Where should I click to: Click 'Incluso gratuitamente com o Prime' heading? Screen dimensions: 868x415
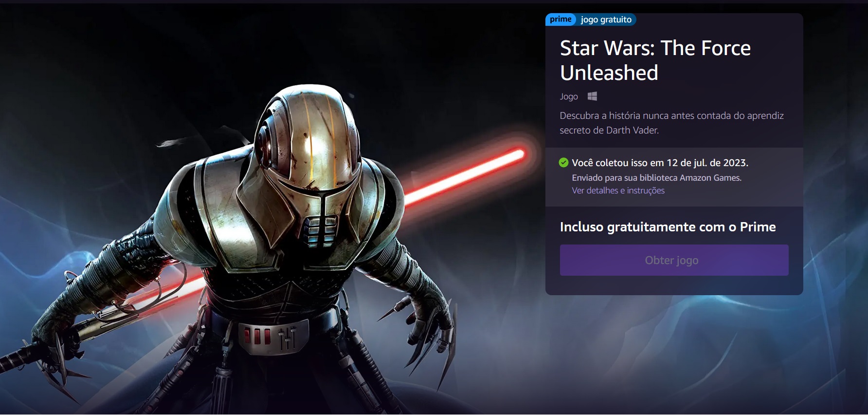point(668,227)
